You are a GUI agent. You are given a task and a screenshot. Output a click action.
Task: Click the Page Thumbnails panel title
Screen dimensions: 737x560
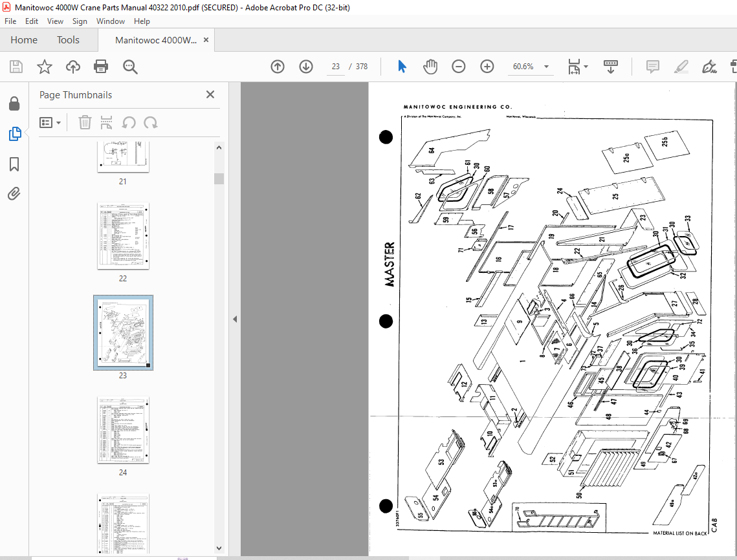[76, 95]
